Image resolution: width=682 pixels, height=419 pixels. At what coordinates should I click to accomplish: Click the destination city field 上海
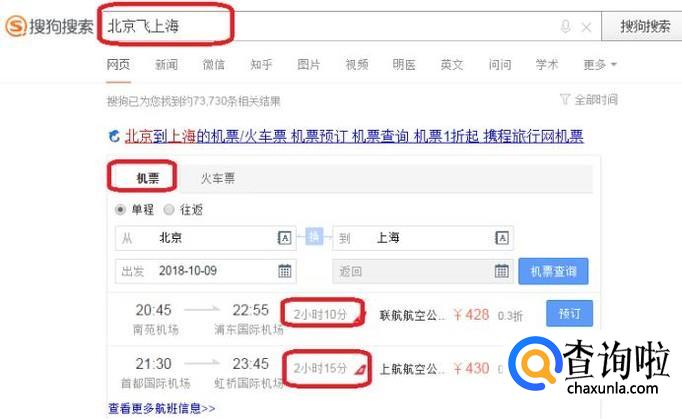423,238
